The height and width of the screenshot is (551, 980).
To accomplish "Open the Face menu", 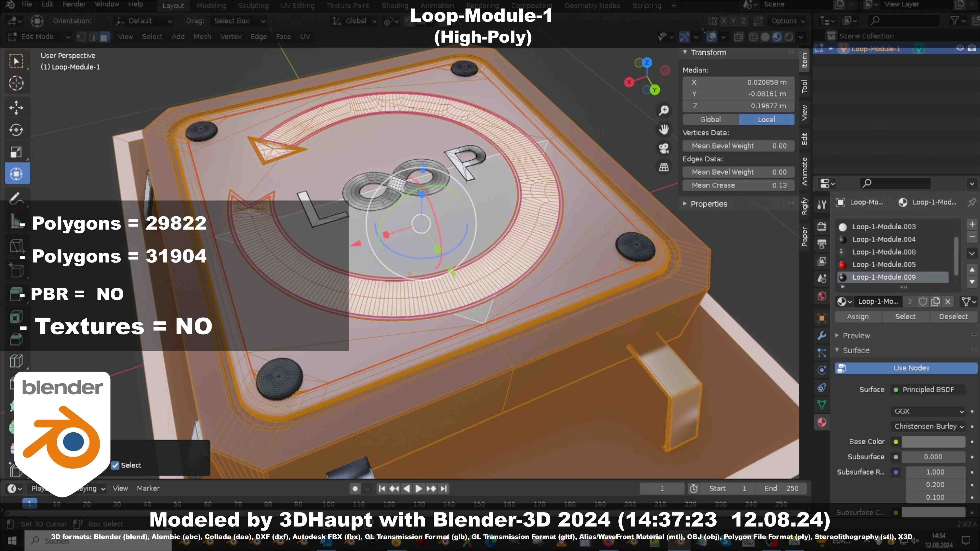I will coord(283,37).
